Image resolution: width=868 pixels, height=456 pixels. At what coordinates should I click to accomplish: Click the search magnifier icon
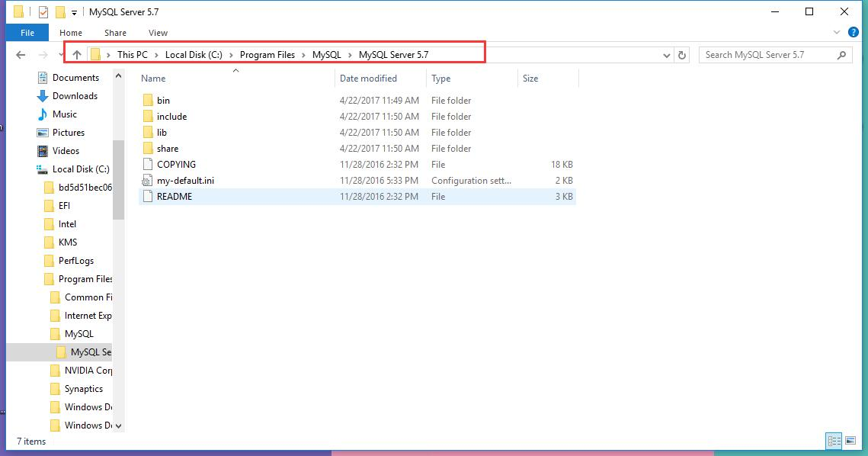click(841, 55)
